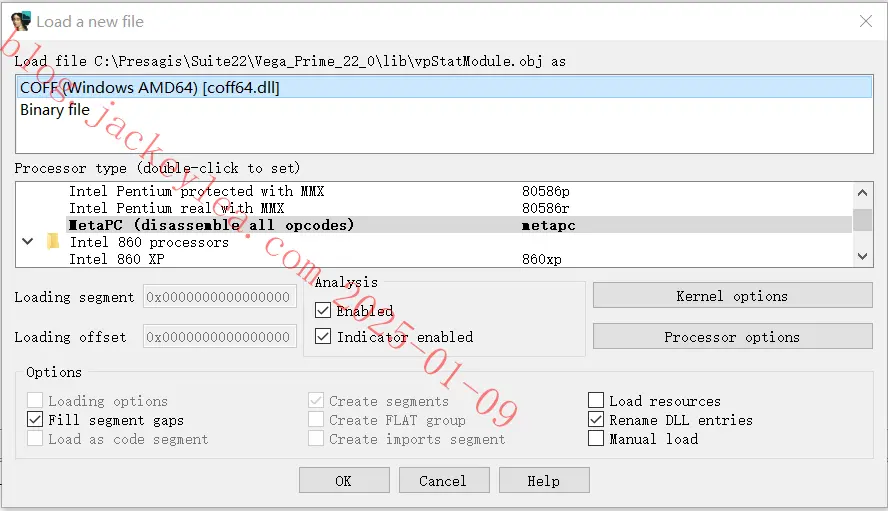The image size is (888, 511).
Task: Click the processor list scroll-down arrow
Action: [x=862, y=257]
